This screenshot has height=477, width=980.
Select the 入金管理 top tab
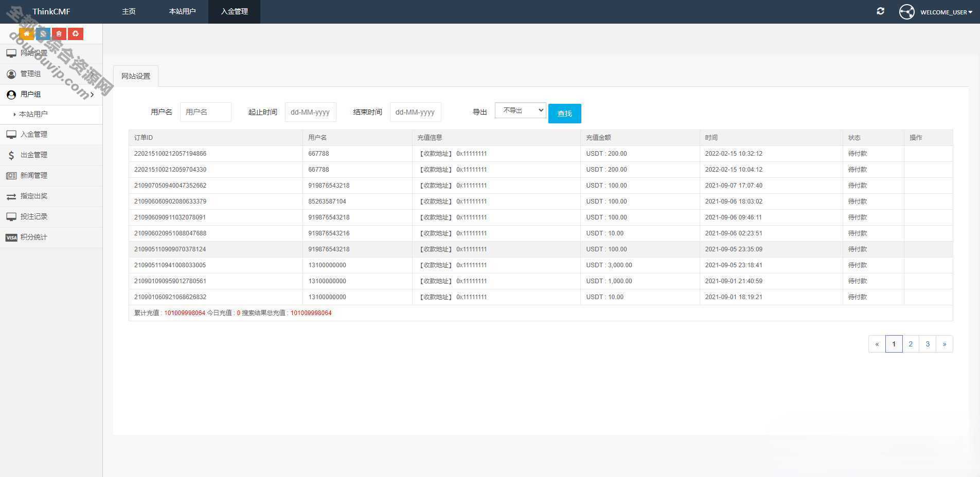234,11
